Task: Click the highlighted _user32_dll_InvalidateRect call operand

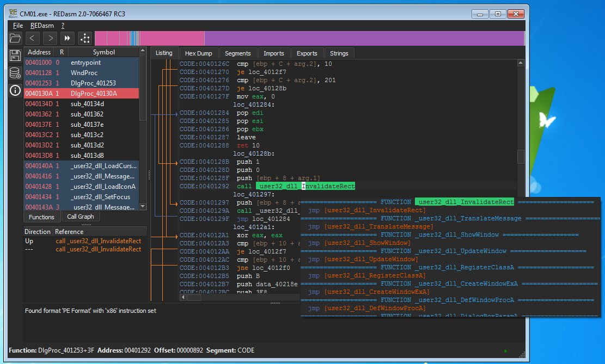Action: click(305, 186)
